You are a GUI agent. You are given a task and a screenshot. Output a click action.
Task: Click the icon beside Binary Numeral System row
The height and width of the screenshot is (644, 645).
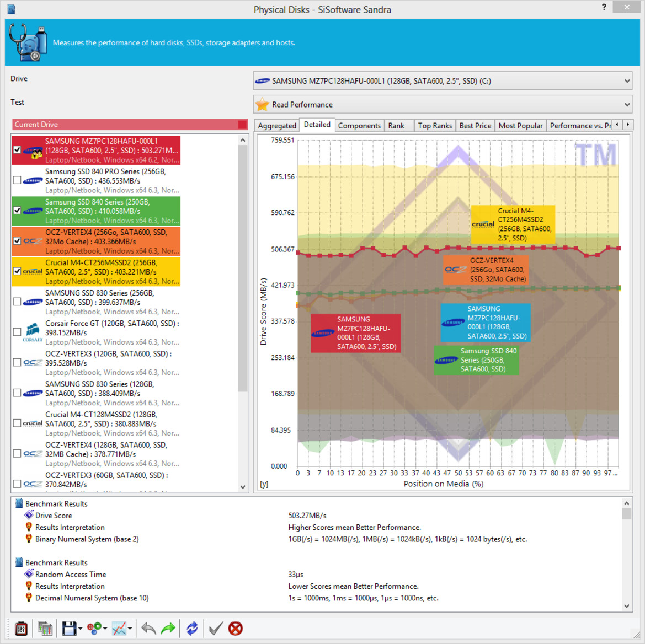(29, 539)
